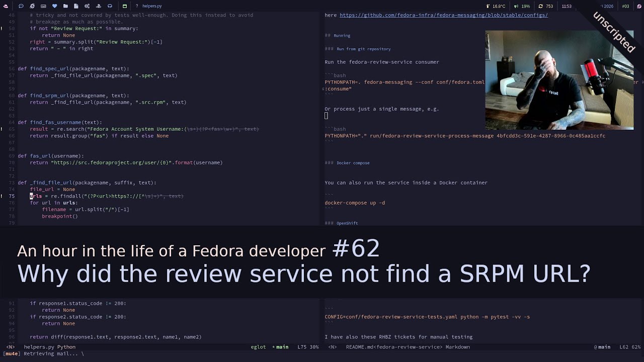Click the updates refresh icon
Viewport: 644px width, 362px height.
click(540, 6)
